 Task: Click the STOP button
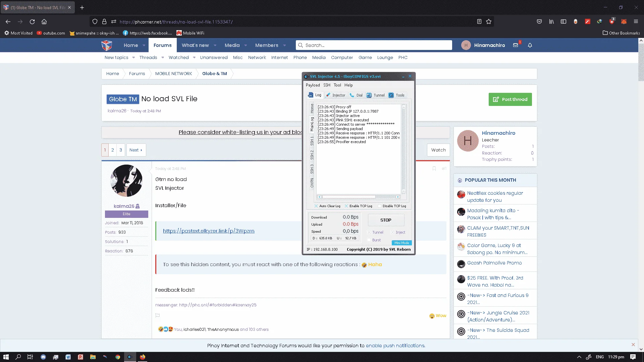click(x=386, y=220)
